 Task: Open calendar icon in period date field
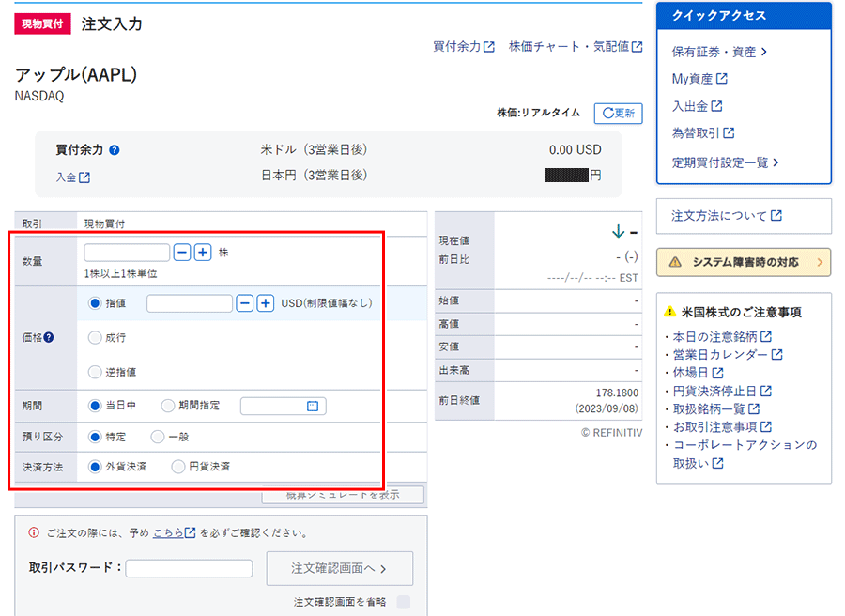coord(313,406)
